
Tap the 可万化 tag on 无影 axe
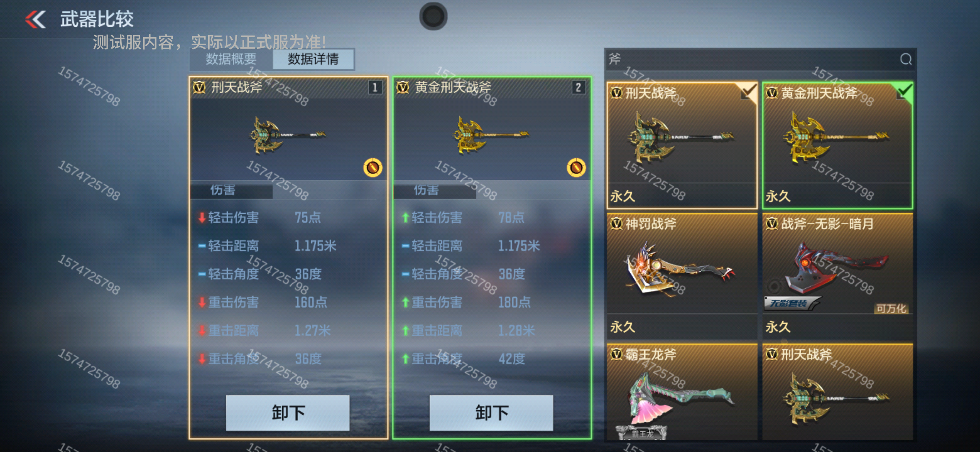click(891, 309)
